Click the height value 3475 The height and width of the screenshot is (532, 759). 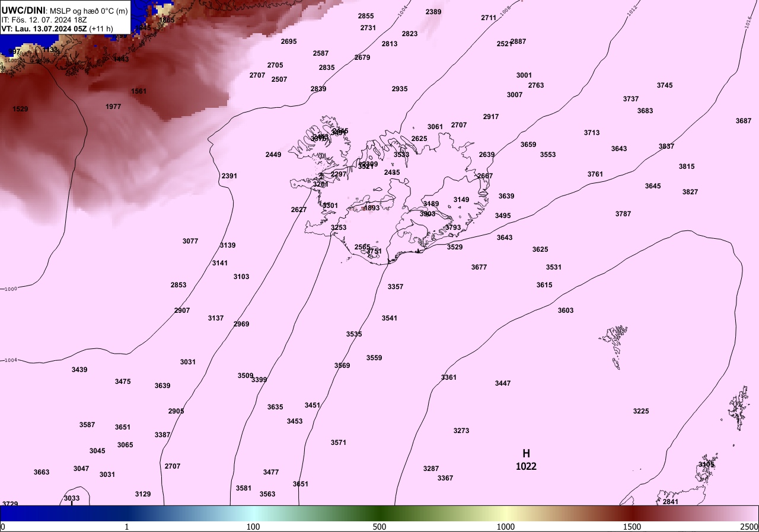click(x=123, y=382)
